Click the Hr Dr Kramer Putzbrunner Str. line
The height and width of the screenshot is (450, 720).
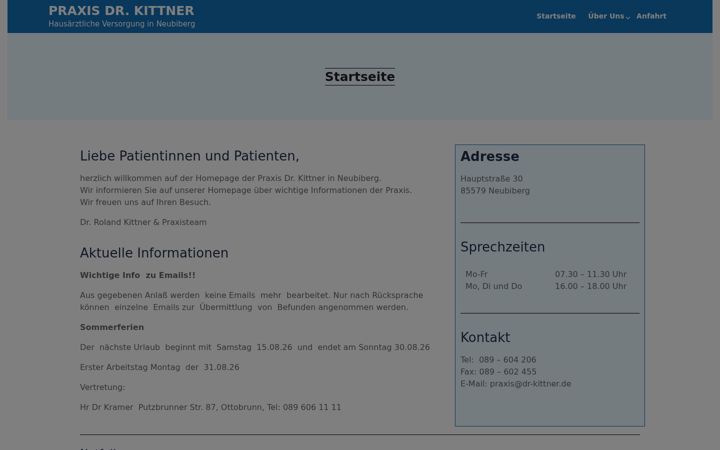pyautogui.click(x=210, y=407)
